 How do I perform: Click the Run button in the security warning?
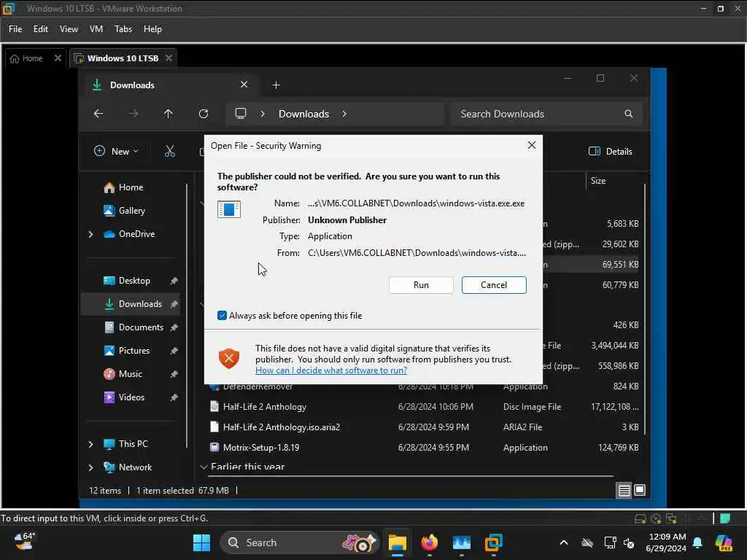(x=421, y=285)
